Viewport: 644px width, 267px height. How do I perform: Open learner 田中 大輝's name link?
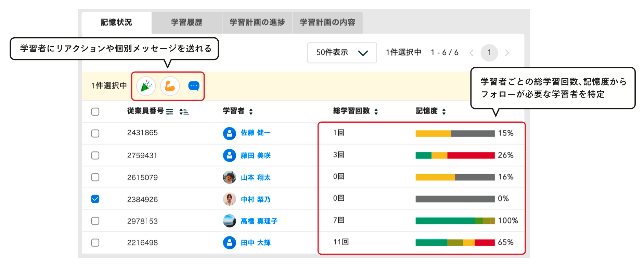(256, 243)
